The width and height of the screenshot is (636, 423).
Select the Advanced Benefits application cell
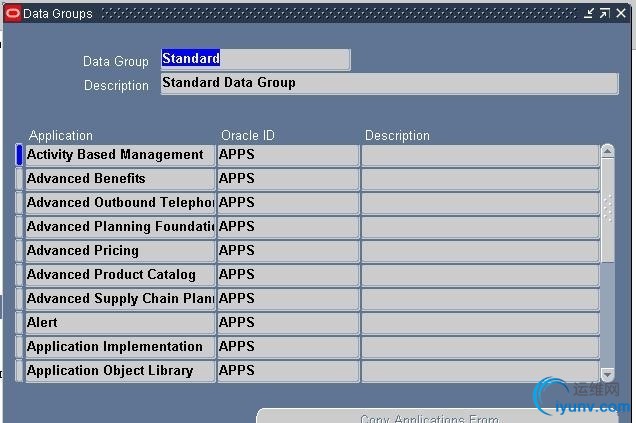click(120, 179)
